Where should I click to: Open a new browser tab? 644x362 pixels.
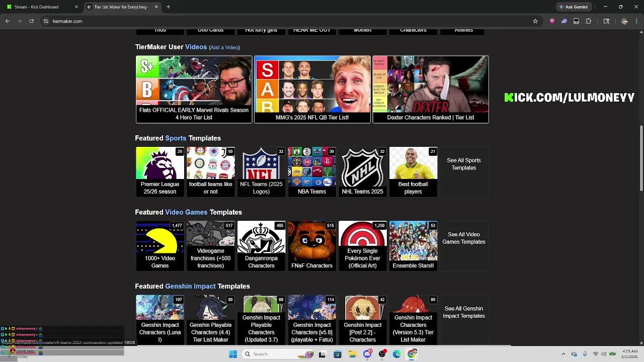pyautogui.click(x=168, y=7)
